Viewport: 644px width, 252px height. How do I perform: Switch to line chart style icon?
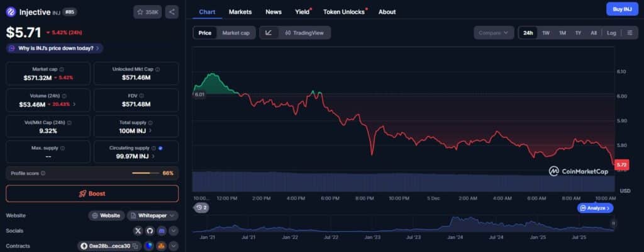pos(269,33)
